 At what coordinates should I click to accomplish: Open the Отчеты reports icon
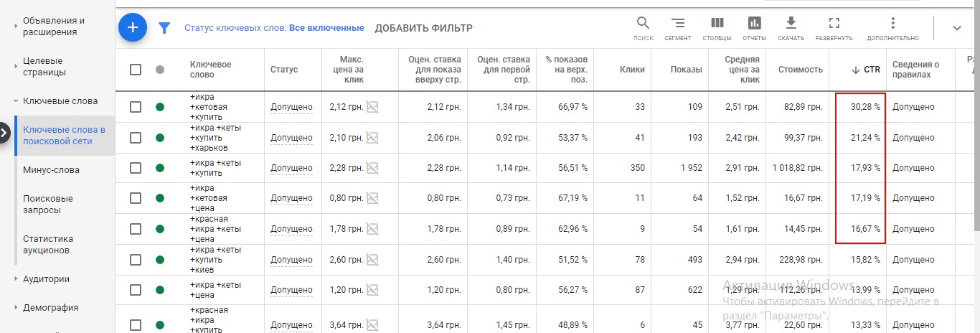point(754,28)
